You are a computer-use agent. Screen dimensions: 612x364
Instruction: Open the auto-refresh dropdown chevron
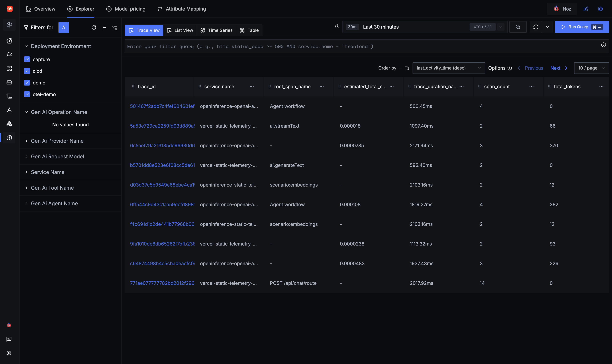click(548, 27)
